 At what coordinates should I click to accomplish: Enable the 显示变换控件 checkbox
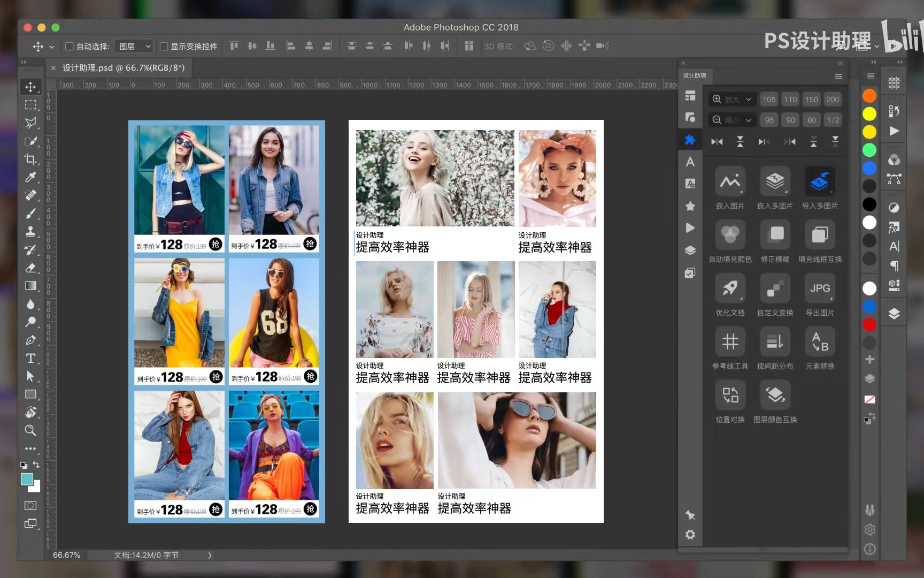coord(164,46)
